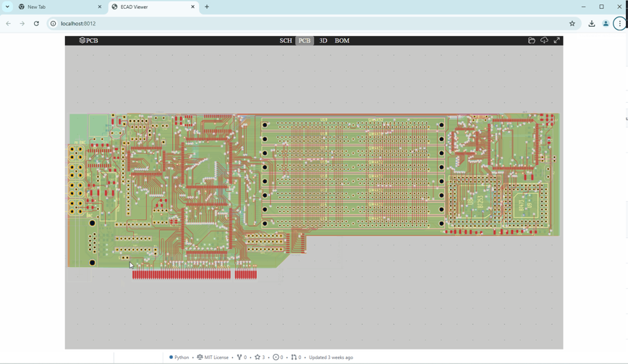This screenshot has width=628, height=364.
Task: Click the open issues icon
Action: (x=276, y=357)
